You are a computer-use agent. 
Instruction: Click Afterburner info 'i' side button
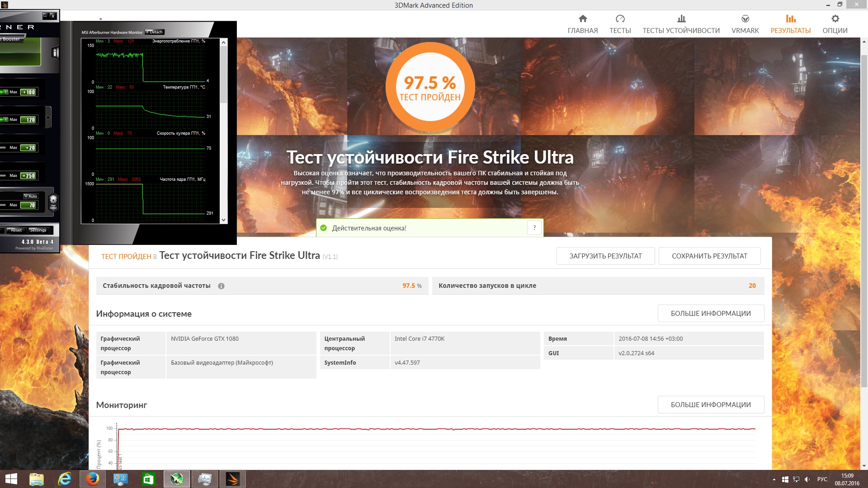pos(55,53)
